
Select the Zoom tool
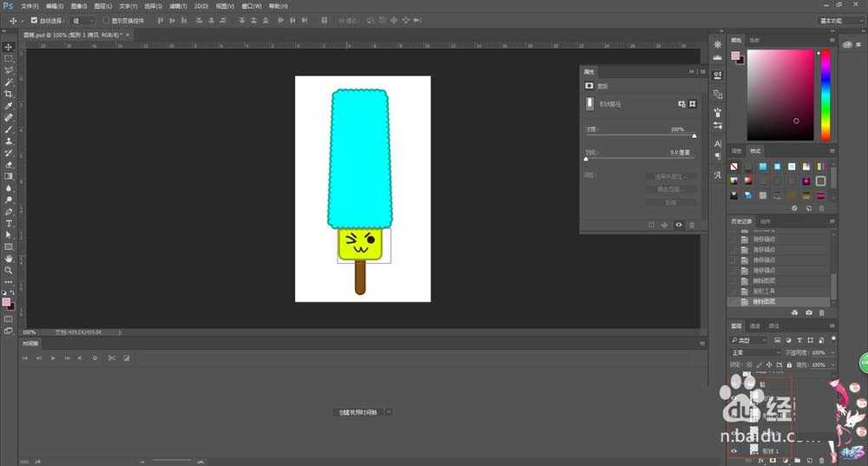pyautogui.click(x=9, y=270)
